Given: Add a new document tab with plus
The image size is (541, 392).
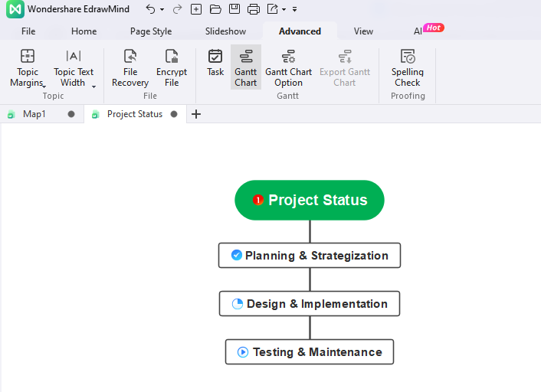Looking at the screenshot, I should [196, 114].
